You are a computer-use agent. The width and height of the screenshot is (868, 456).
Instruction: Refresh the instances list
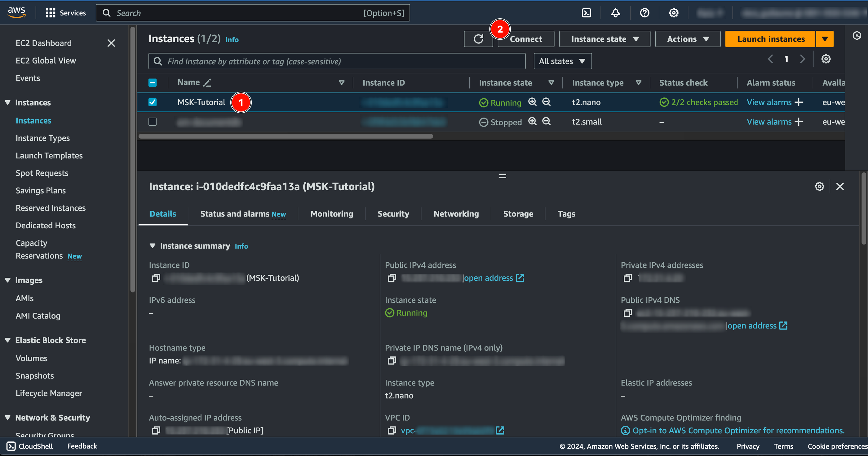click(x=478, y=39)
